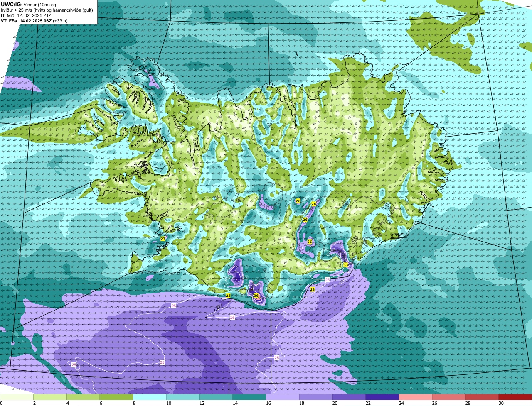Viewport: 532px width, 406px height.
Task: Select the yellow 25 gust marker on the south coast
Action: point(228,295)
